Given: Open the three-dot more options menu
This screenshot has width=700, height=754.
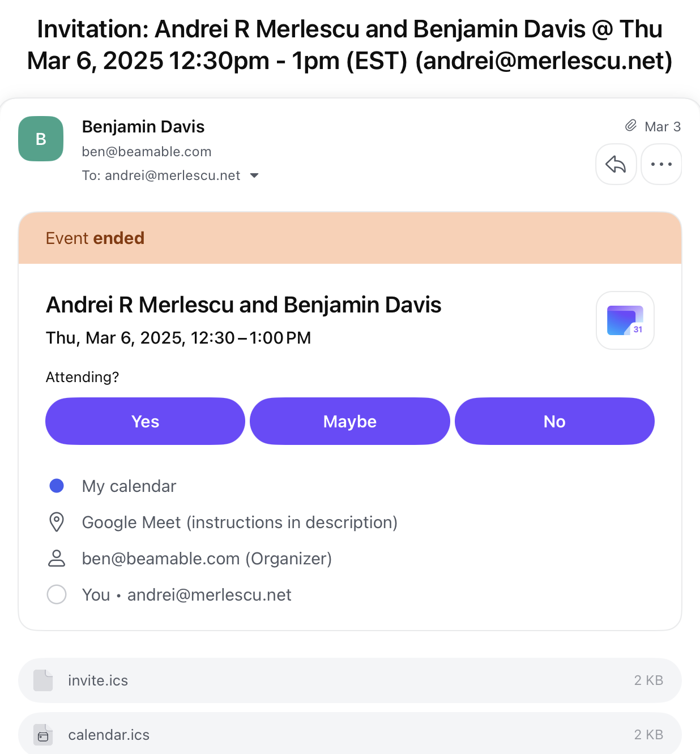Looking at the screenshot, I should pyautogui.click(x=661, y=164).
